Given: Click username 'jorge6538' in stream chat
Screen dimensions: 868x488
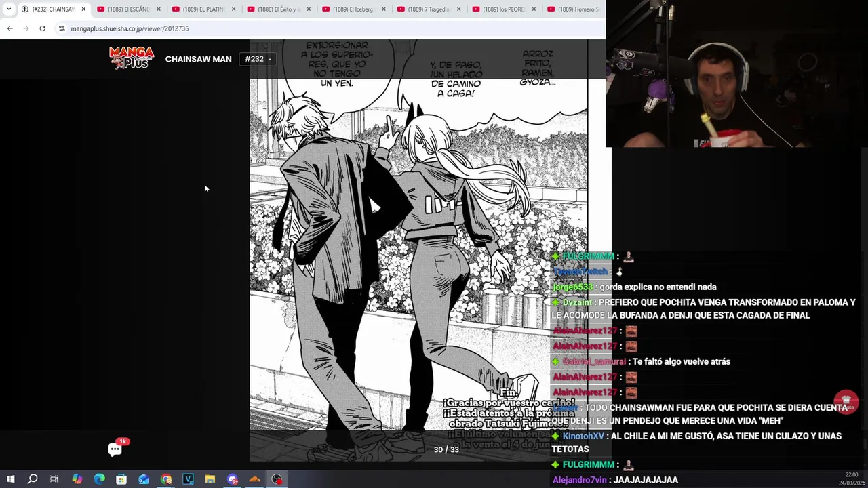Looking at the screenshot, I should point(572,287).
